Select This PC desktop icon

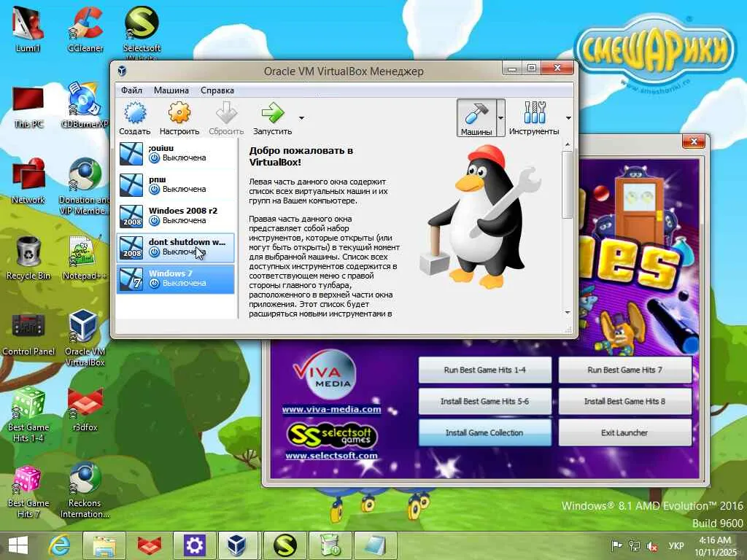(28, 106)
